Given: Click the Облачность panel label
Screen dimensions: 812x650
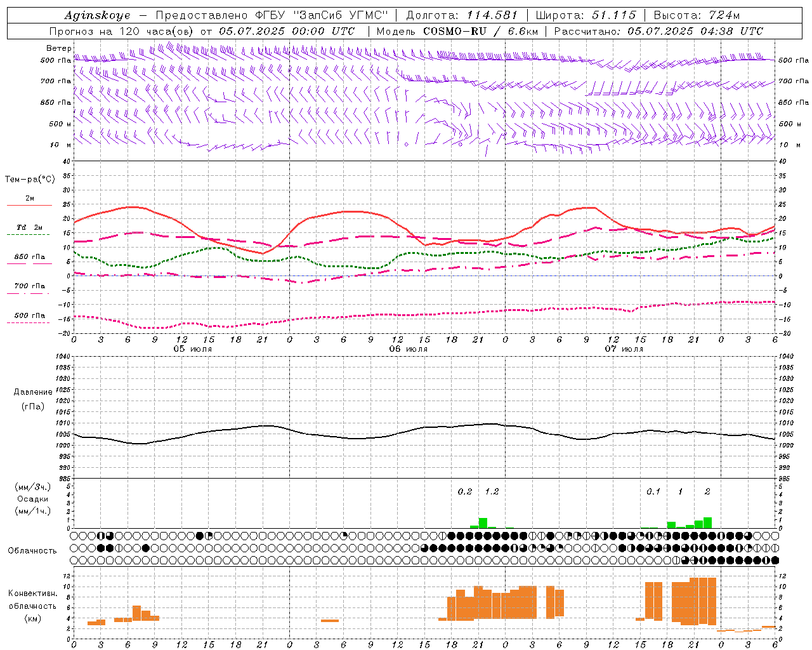Looking at the screenshot, I should click(x=32, y=551).
